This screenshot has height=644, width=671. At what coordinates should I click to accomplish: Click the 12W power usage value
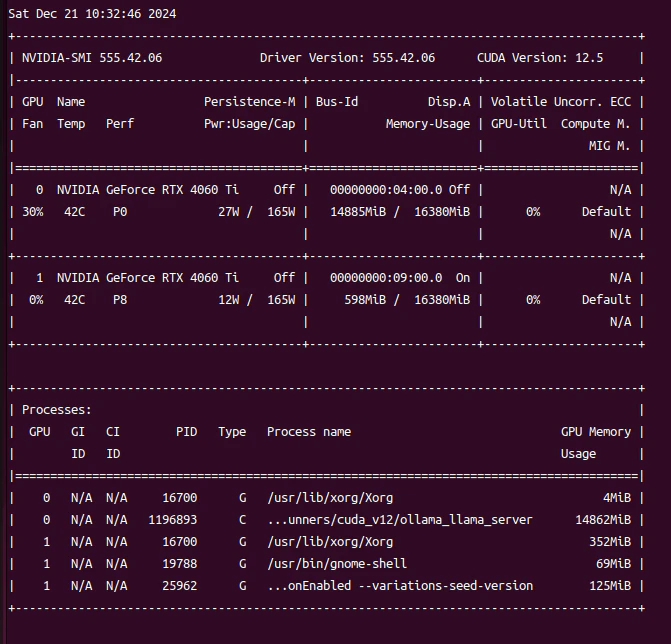(229, 300)
